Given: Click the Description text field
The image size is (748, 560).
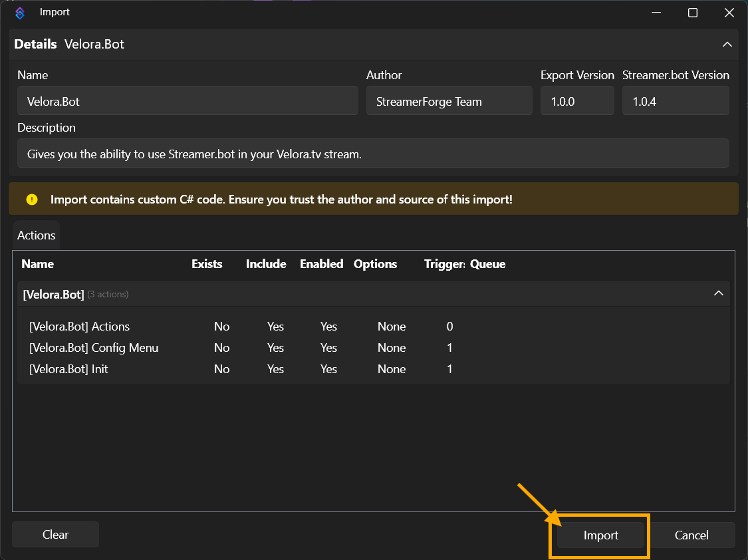Looking at the screenshot, I should pos(373,154).
